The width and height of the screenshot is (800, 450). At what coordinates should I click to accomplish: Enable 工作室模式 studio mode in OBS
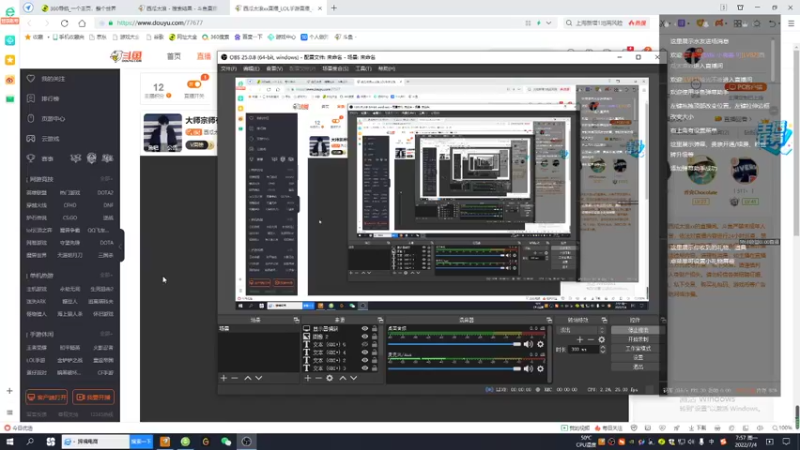tap(638, 348)
